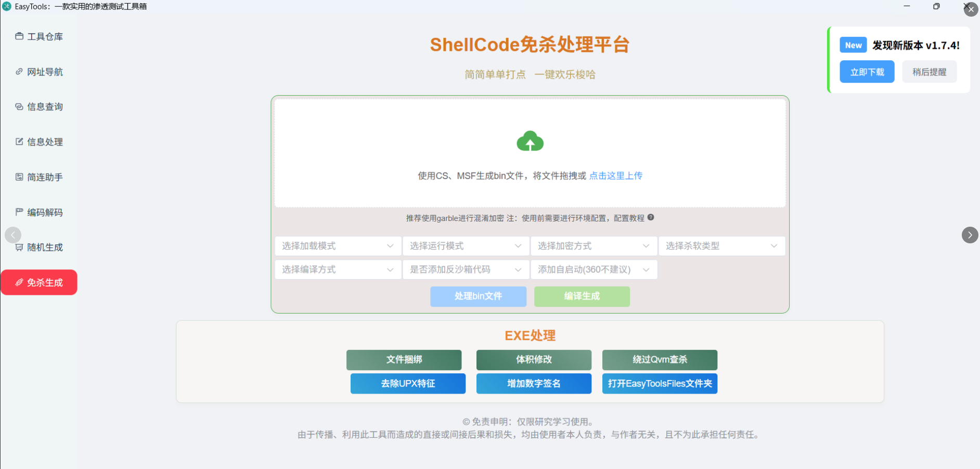Go to 编码解码 sidebar item
The height and width of the screenshot is (469, 980).
tap(39, 212)
